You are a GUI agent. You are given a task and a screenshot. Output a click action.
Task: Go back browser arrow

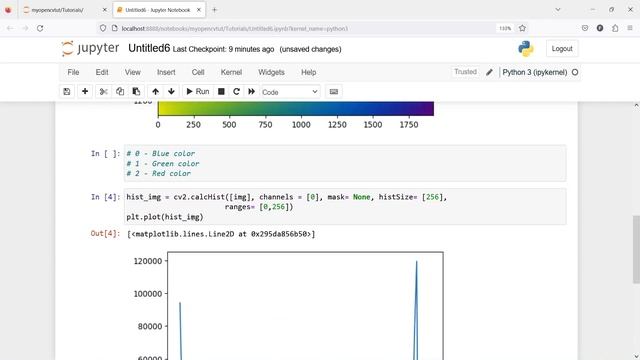coord(10,28)
